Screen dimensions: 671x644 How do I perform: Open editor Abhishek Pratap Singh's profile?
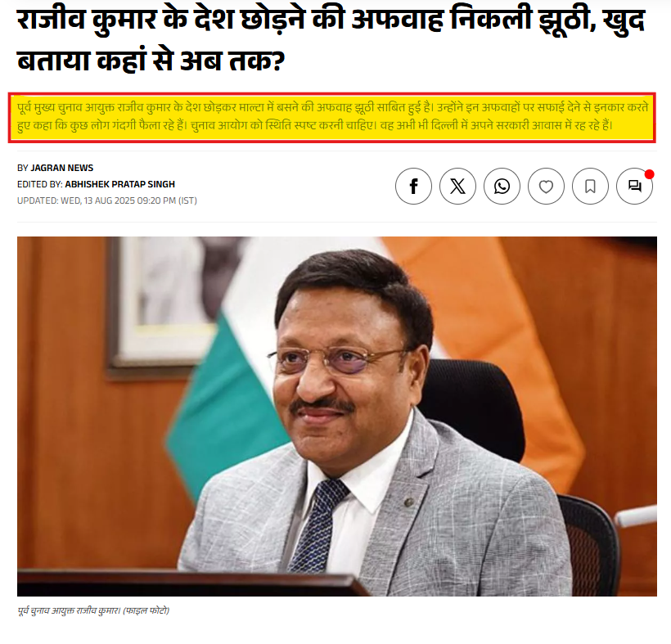119,184
